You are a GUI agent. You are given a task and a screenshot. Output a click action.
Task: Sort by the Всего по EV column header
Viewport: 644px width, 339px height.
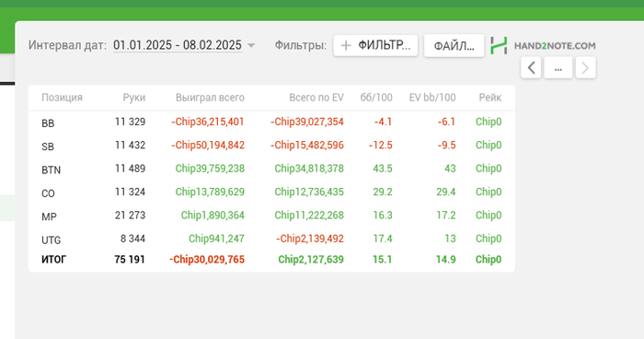click(x=316, y=98)
